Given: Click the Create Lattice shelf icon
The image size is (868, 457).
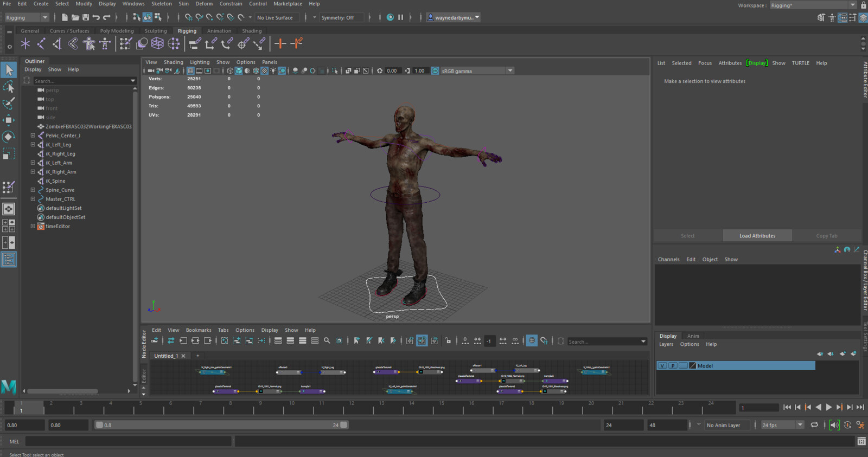Looking at the screenshot, I should (x=157, y=44).
